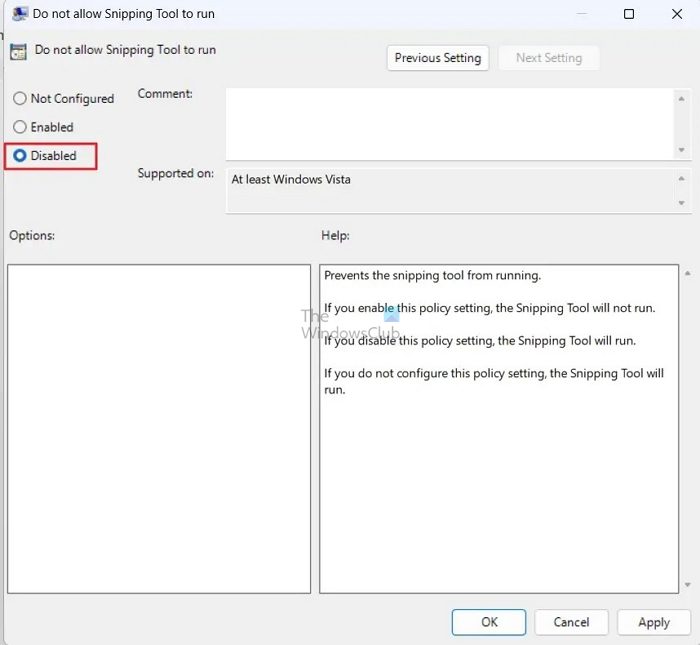700x645 pixels.
Task: Click the Comment box down arrow
Action: (x=681, y=150)
